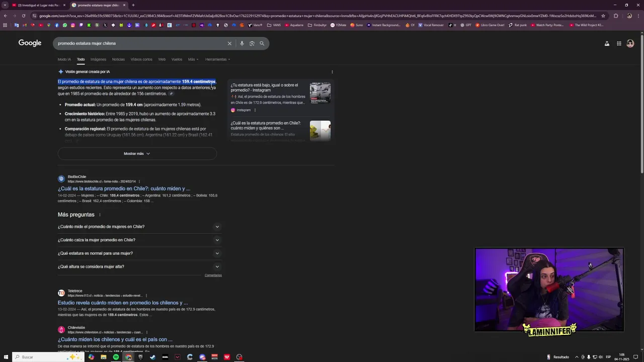The width and height of the screenshot is (644, 362).
Task: Open Chrome extensions puzzle icon
Action: [x=616, y=16]
